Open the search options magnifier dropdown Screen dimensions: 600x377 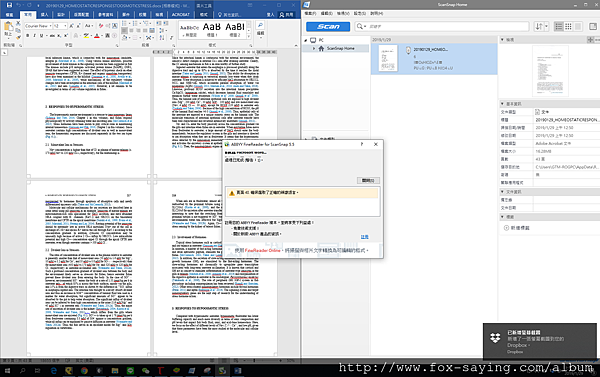(x=361, y=26)
